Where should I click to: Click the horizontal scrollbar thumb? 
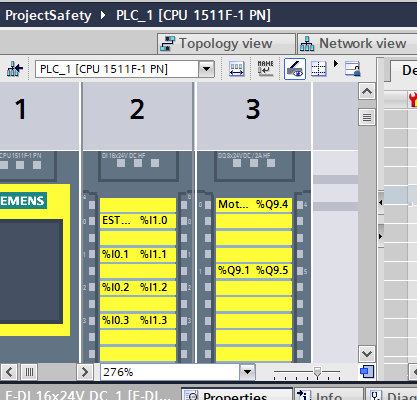29,372
